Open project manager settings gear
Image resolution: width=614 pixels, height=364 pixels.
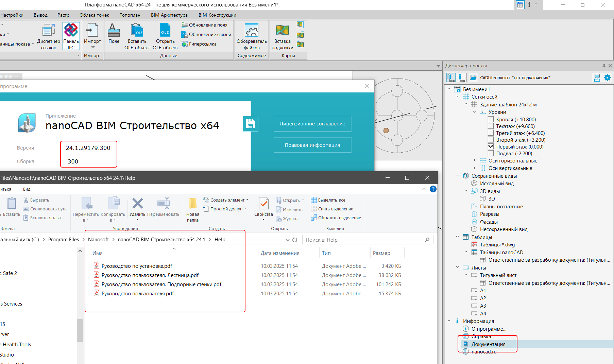coord(607,78)
